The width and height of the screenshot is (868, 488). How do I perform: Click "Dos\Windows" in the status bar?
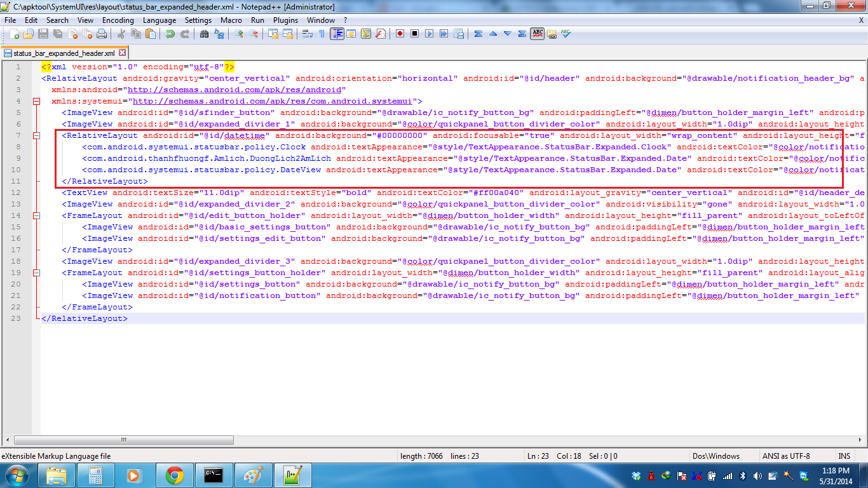click(715, 456)
